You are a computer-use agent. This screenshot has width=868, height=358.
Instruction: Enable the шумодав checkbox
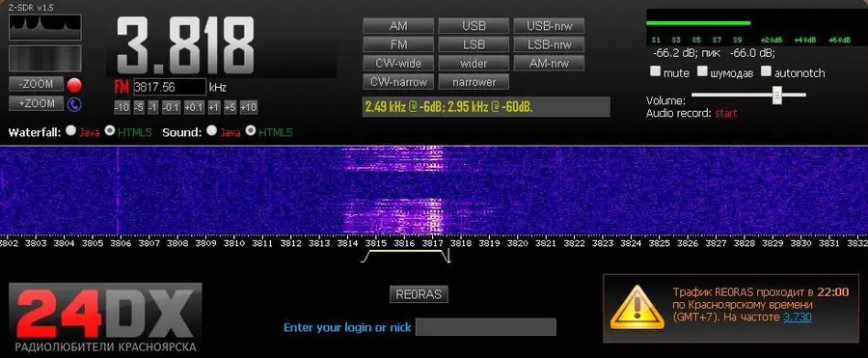[x=702, y=71]
